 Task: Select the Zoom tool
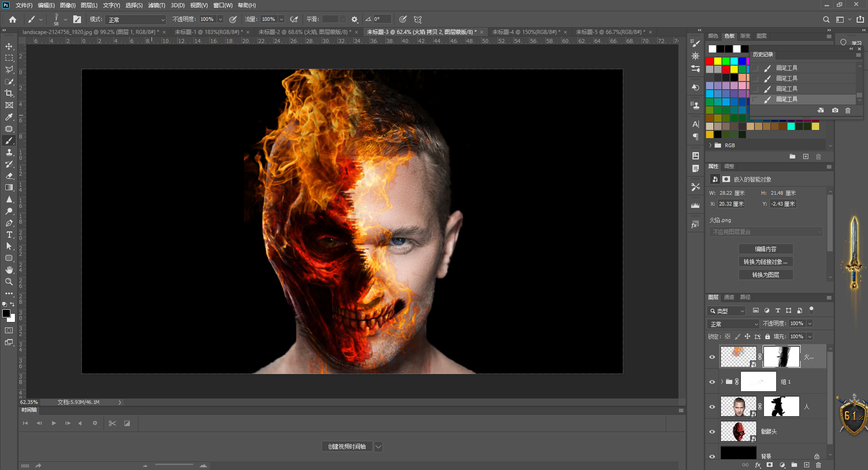click(9, 282)
